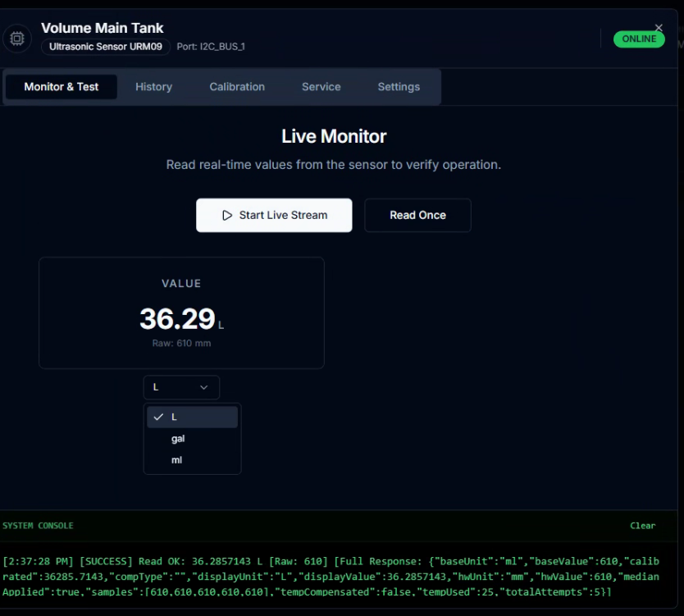Select the L option in the unit list
Image resolution: width=684 pixels, height=616 pixels.
[x=193, y=417]
